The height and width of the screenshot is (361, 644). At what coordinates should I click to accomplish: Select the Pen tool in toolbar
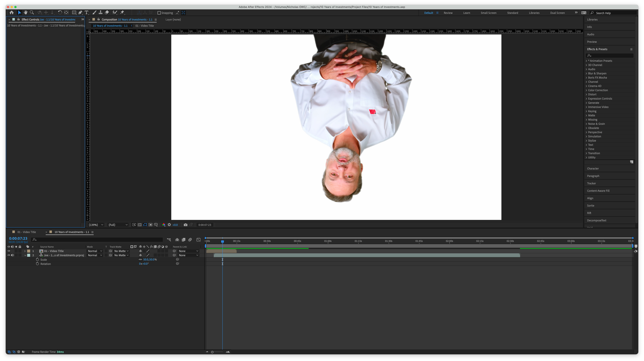pyautogui.click(x=80, y=12)
